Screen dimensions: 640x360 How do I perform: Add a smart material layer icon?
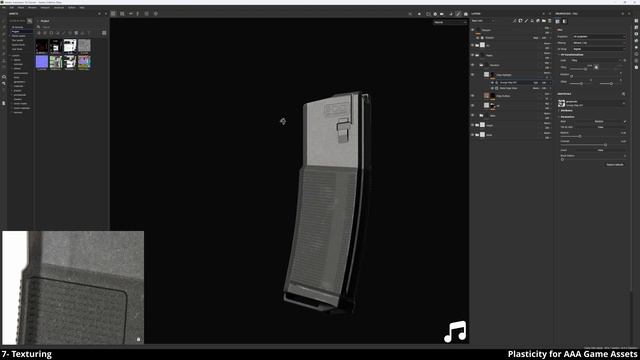click(538, 20)
